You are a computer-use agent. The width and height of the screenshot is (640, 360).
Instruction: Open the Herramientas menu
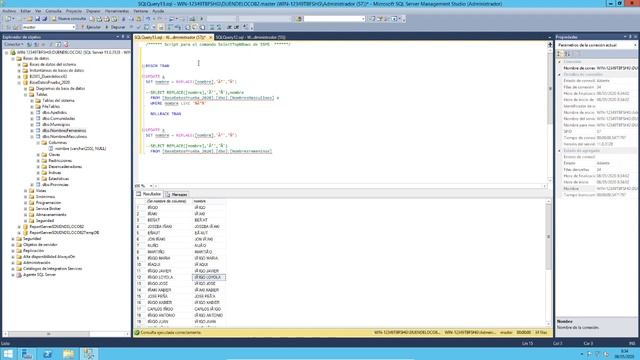click(117, 11)
